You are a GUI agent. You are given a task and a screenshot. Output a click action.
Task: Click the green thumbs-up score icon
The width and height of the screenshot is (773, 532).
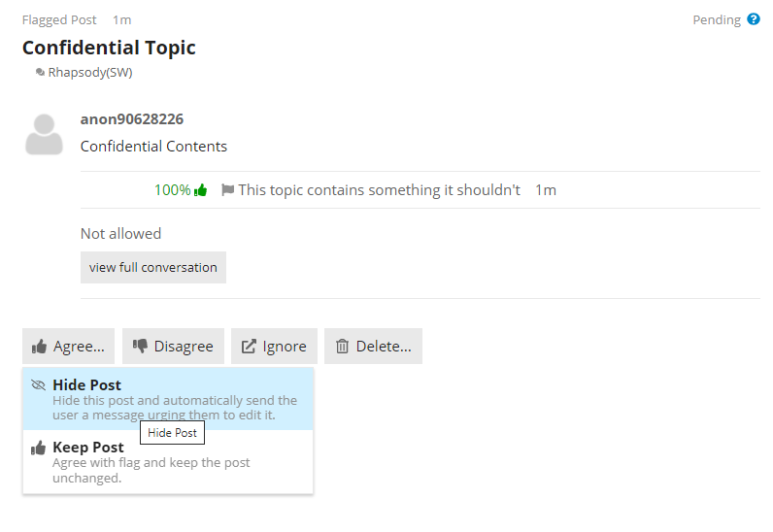201,190
